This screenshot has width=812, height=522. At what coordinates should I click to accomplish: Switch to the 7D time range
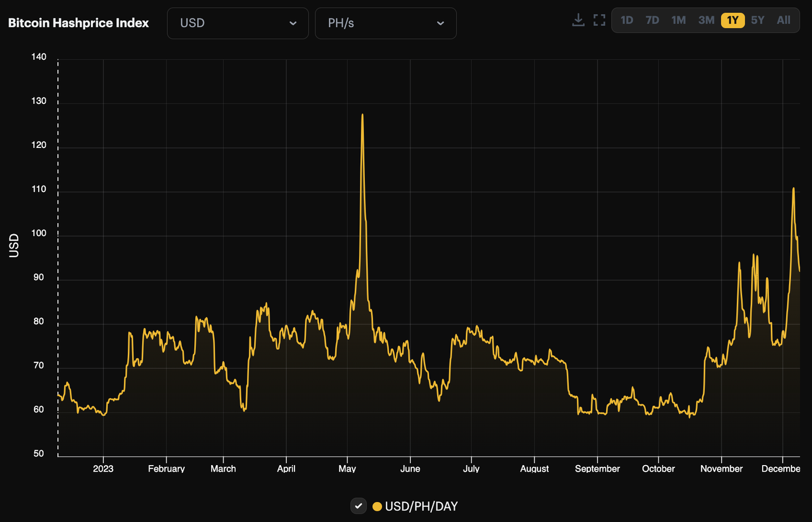[x=652, y=19]
